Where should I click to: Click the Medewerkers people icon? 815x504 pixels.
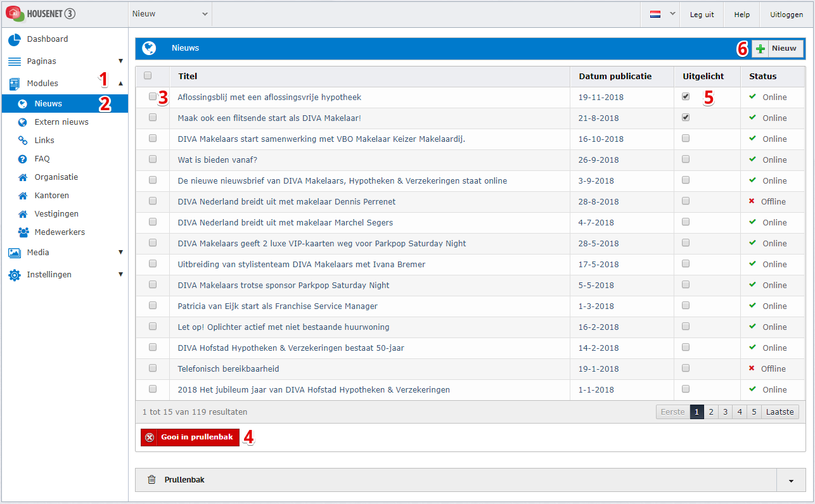23,232
